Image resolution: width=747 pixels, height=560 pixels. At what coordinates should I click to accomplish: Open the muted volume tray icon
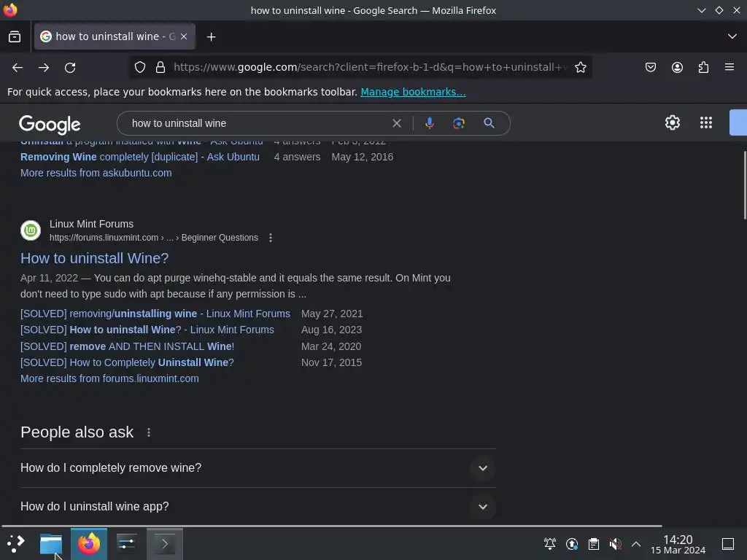[615, 544]
